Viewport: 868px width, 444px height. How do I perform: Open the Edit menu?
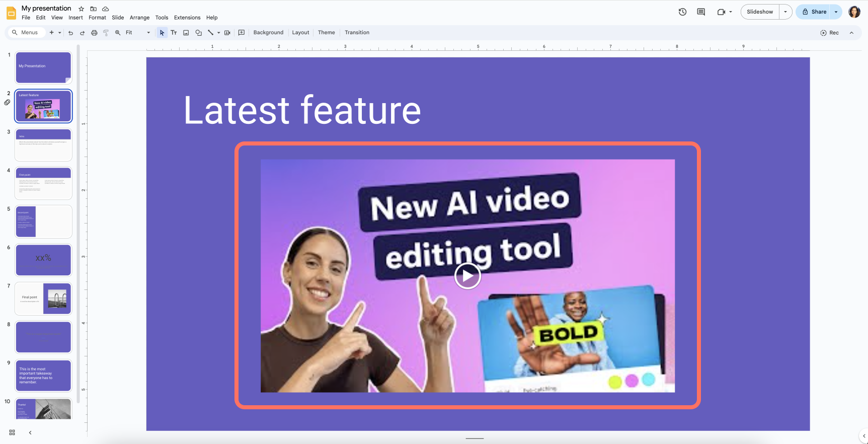[41, 18]
